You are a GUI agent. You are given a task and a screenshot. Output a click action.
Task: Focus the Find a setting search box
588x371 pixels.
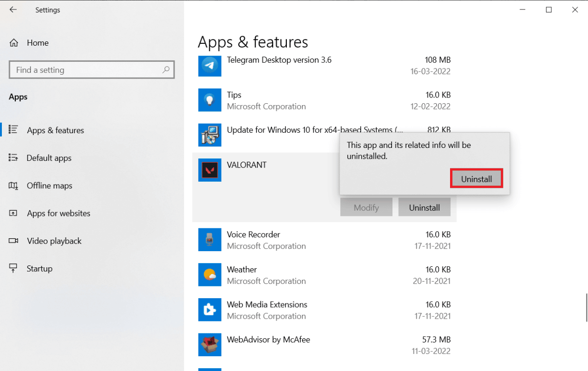click(x=86, y=70)
